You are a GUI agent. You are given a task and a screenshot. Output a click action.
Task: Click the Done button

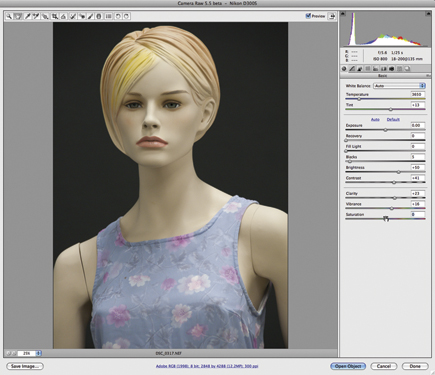coord(415,366)
